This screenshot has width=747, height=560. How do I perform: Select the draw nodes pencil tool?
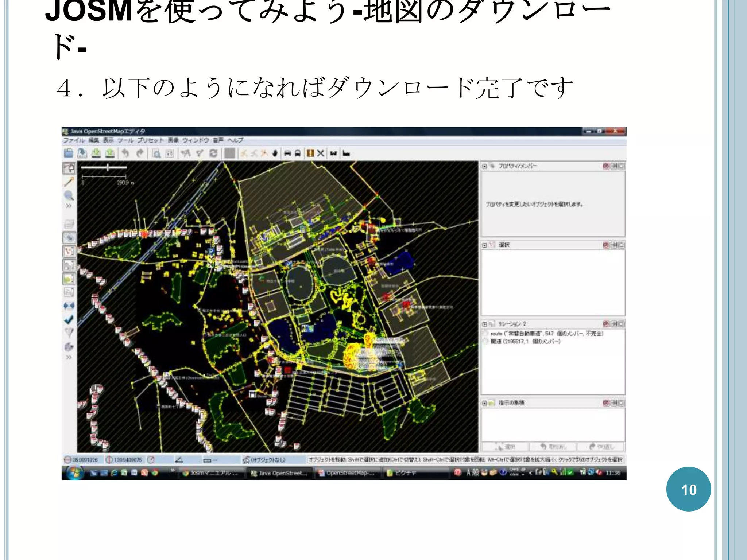click(69, 182)
